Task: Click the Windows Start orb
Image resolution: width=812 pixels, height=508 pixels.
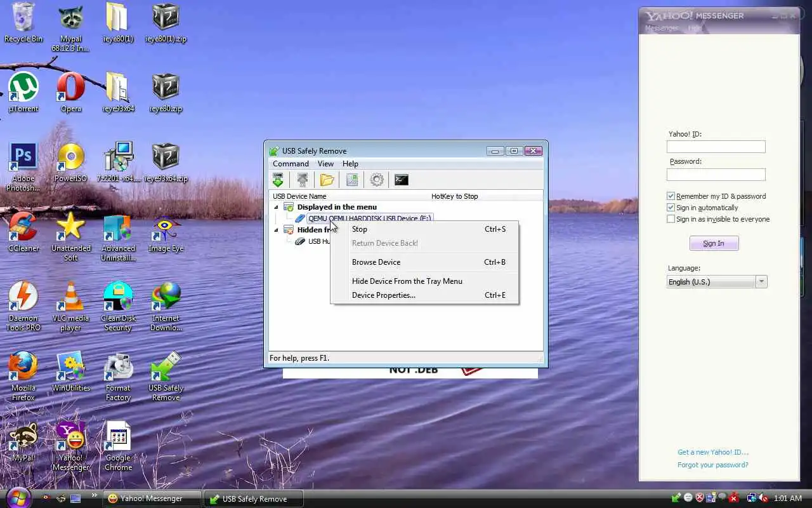Action: (x=17, y=497)
